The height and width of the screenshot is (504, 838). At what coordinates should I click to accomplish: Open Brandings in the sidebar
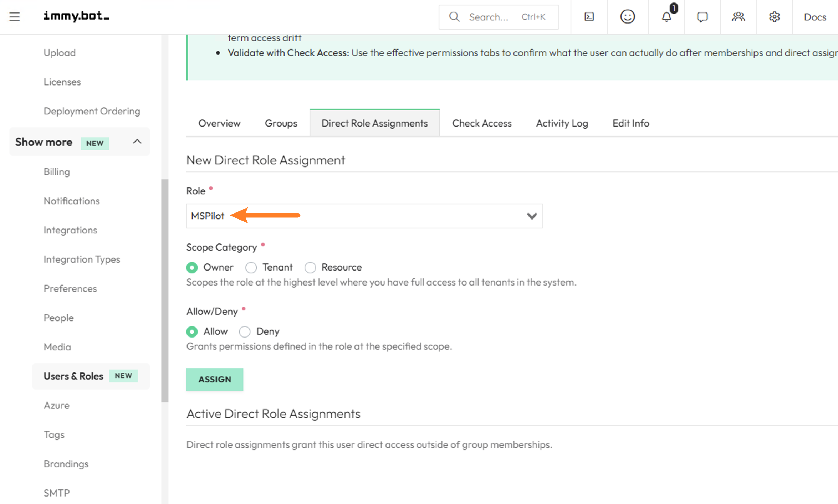(66, 464)
